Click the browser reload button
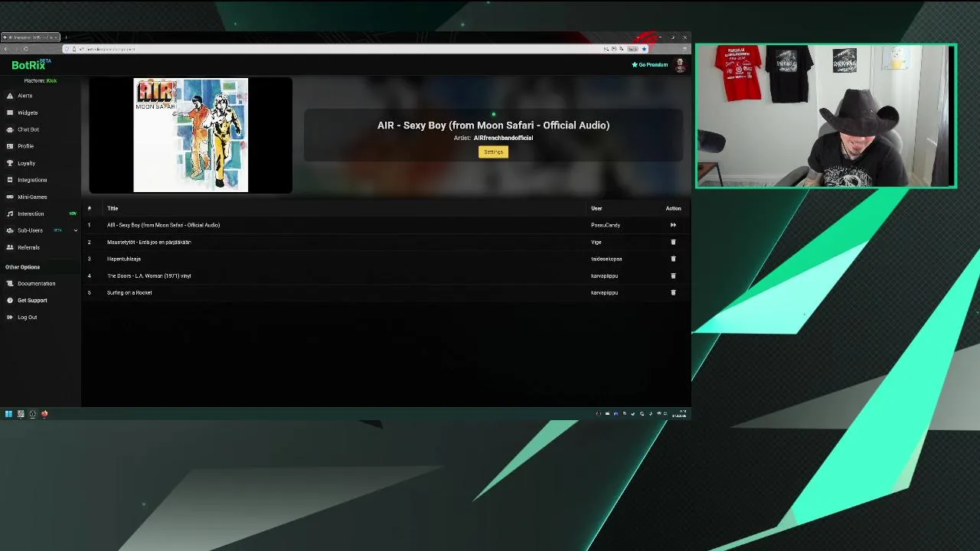The width and height of the screenshot is (980, 551). point(25,49)
